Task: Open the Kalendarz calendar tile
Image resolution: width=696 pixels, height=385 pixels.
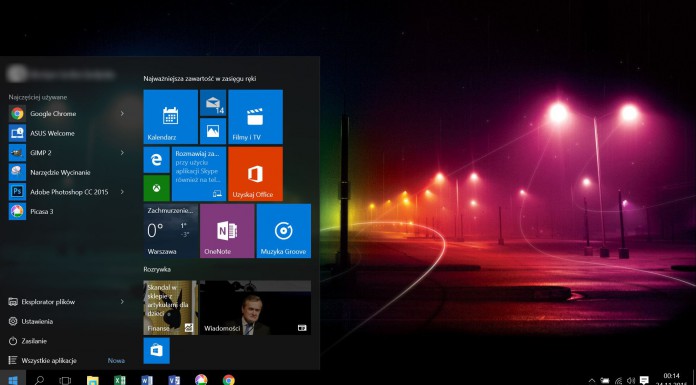Action: pos(170,117)
